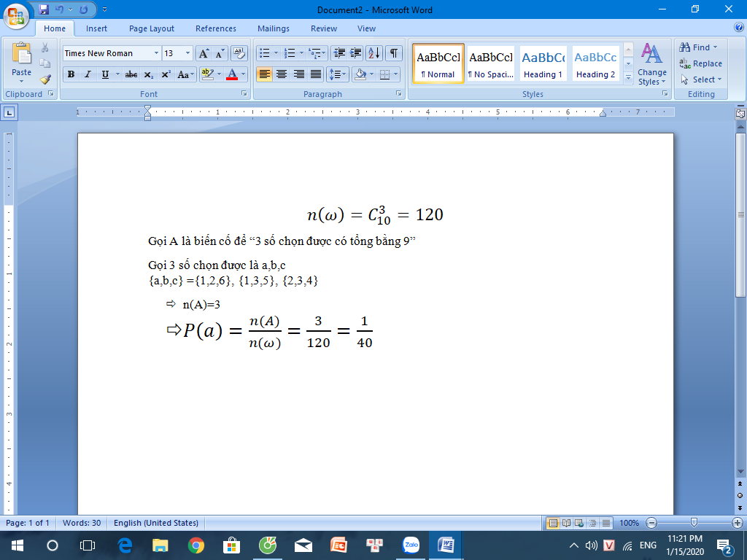Copy selection with Copy icon
The width and height of the screenshot is (747, 560).
click(44, 63)
